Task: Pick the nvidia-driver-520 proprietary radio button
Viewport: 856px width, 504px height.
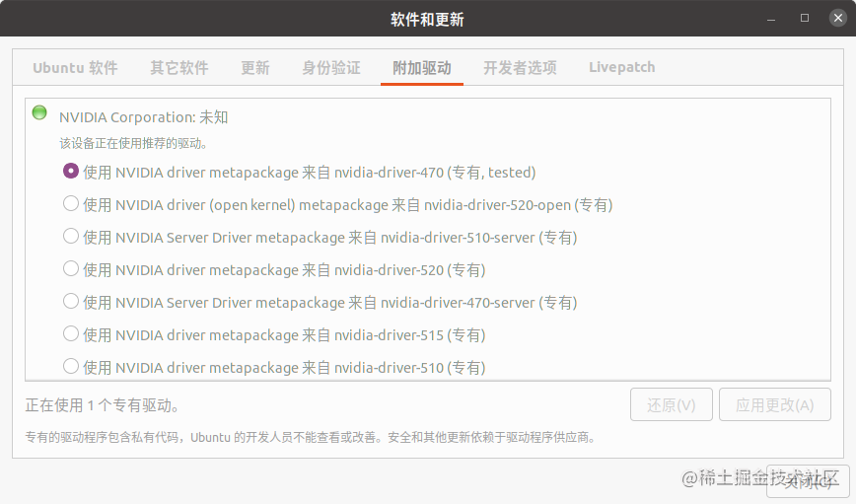Action: coord(71,268)
